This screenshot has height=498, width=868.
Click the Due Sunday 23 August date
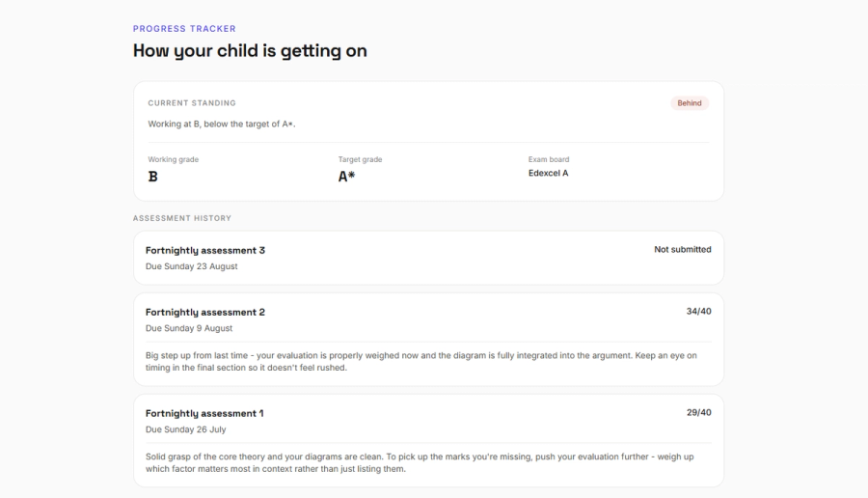[192, 266]
